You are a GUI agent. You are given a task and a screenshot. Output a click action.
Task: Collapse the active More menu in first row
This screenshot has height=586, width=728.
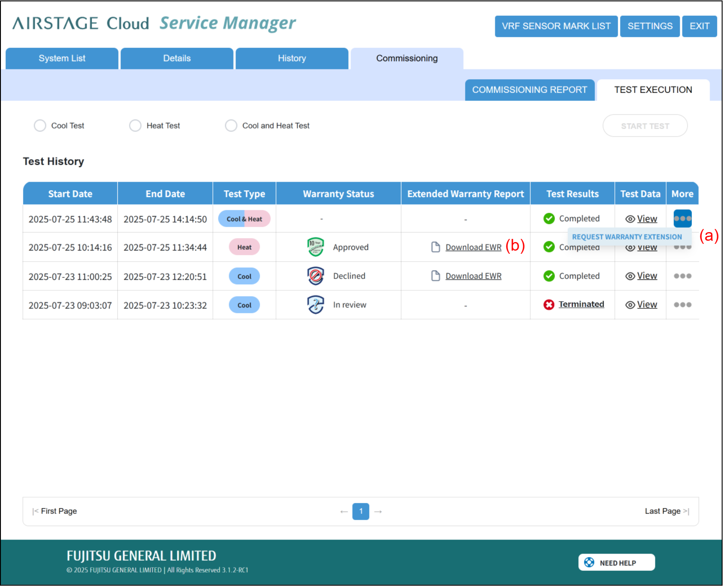point(682,219)
